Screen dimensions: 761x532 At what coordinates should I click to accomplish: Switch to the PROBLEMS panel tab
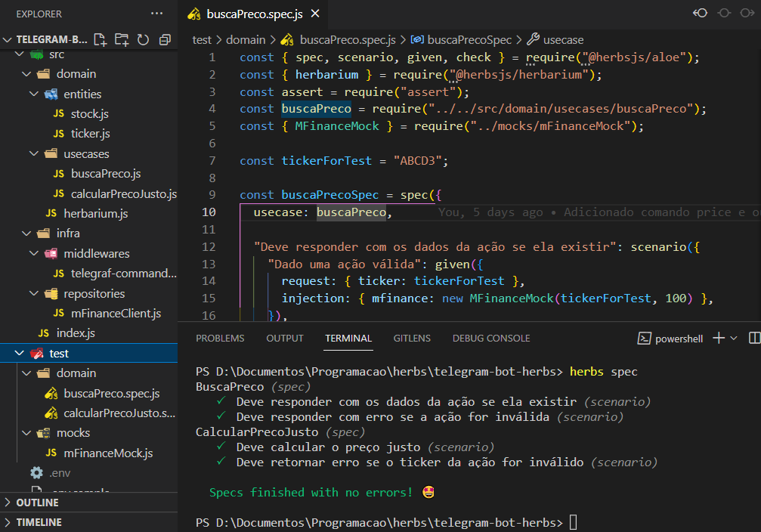tap(220, 339)
